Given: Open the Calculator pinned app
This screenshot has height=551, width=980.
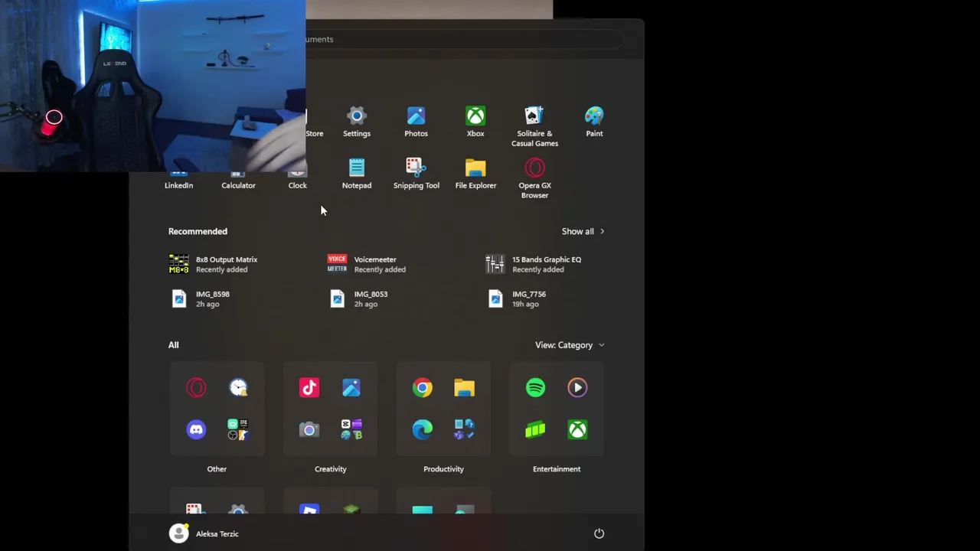Looking at the screenshot, I should 238,181.
